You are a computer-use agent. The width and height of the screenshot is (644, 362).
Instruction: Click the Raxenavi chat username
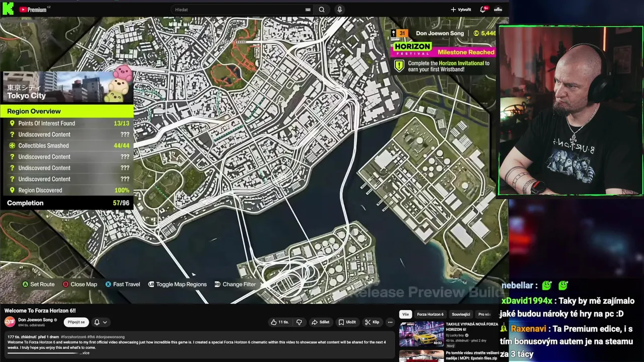click(x=529, y=329)
